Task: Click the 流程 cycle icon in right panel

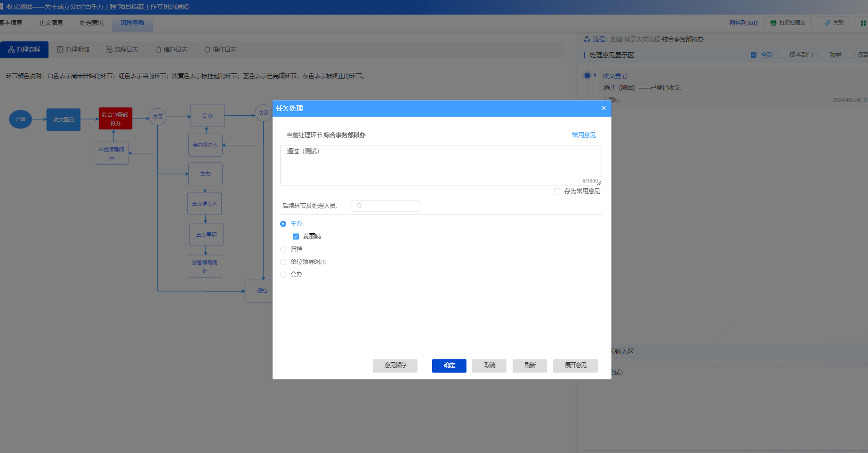Action: (587, 39)
